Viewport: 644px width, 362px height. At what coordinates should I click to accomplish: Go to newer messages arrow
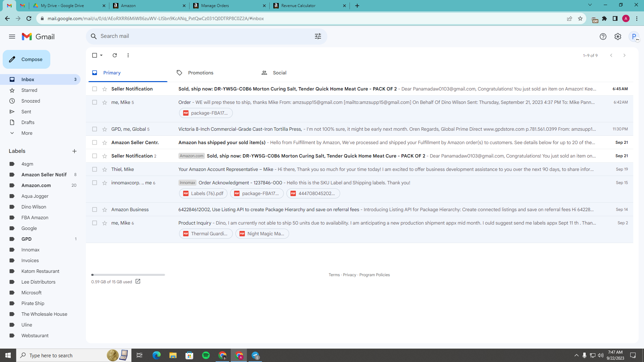pos(611,55)
